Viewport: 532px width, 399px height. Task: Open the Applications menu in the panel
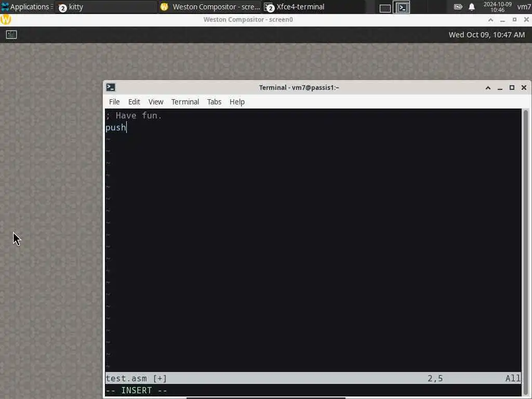(x=26, y=7)
